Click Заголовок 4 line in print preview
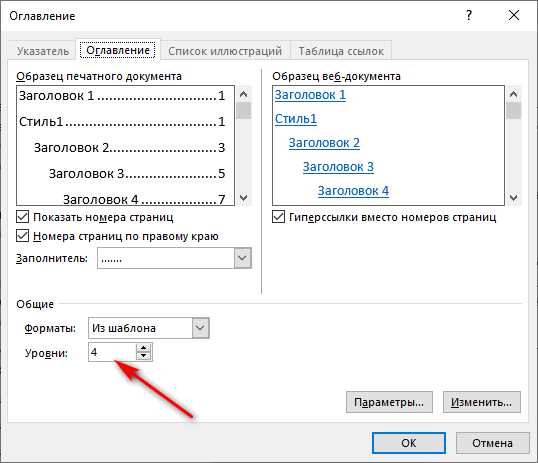The image size is (538, 463). pyautogui.click(x=144, y=199)
